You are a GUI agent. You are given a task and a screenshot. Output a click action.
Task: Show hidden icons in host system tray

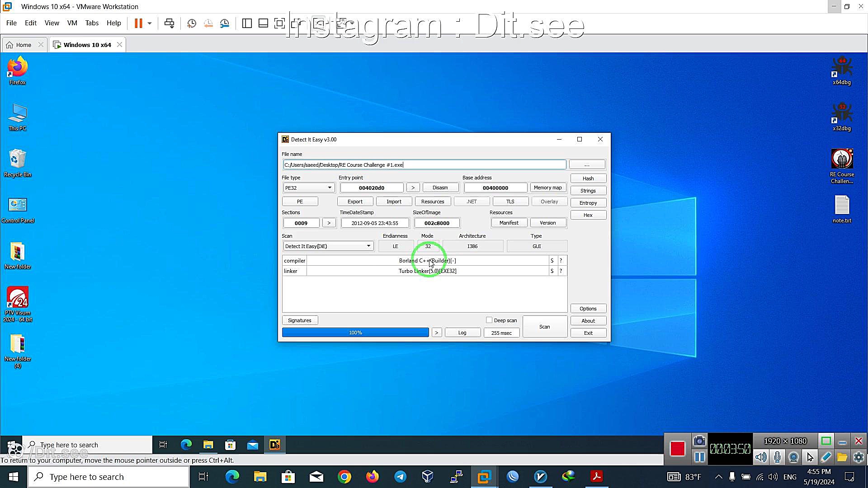pyautogui.click(x=718, y=477)
